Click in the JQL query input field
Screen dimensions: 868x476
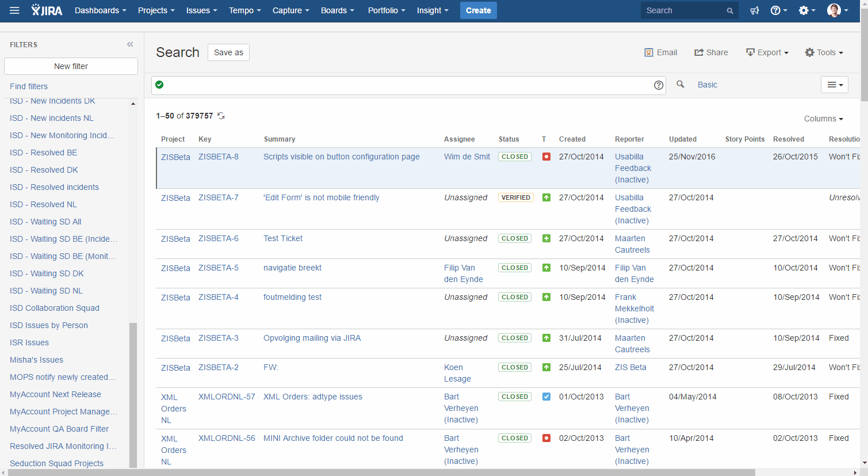coord(403,85)
